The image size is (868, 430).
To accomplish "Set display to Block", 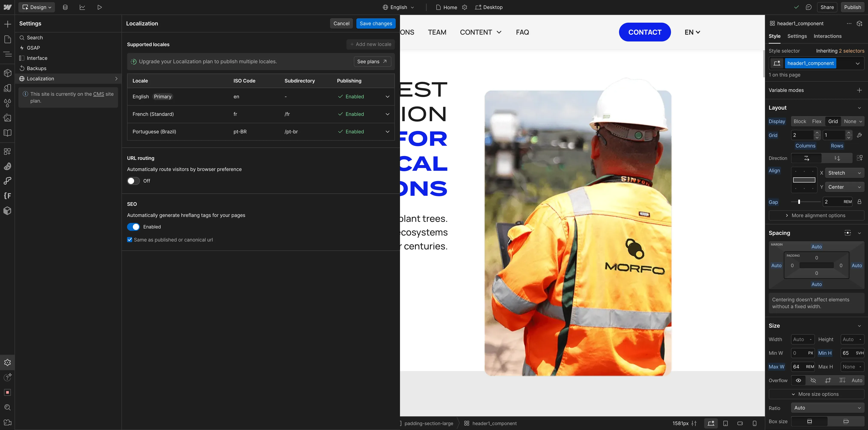I will (x=800, y=121).
